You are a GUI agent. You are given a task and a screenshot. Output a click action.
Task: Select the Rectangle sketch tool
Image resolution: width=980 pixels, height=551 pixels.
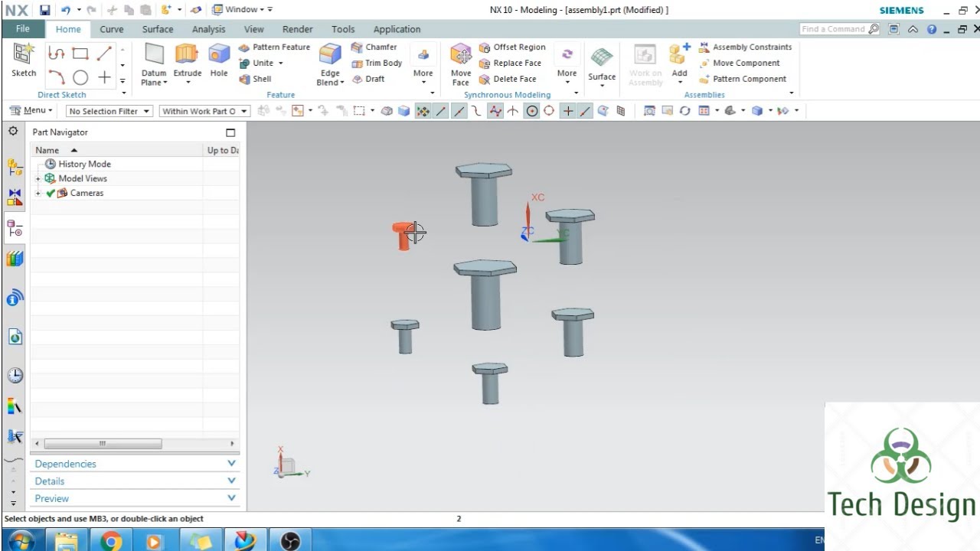(80, 54)
